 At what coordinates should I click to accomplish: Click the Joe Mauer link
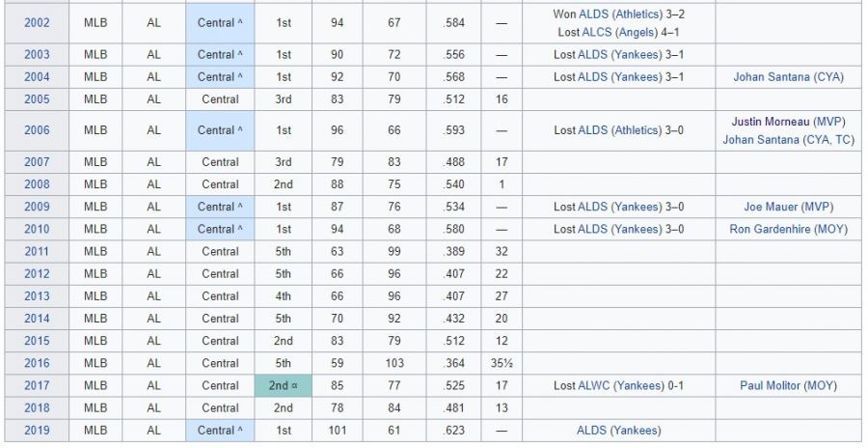(767, 207)
